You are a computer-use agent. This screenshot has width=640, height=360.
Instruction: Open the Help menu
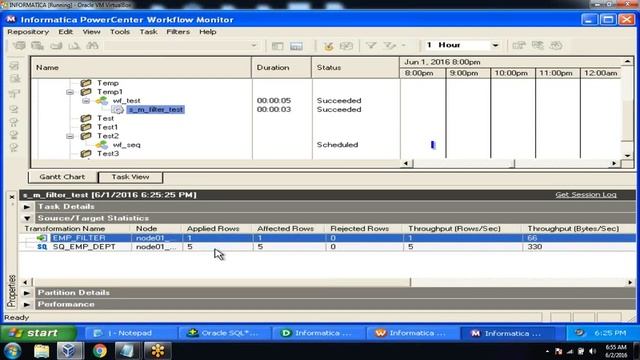tap(208, 32)
